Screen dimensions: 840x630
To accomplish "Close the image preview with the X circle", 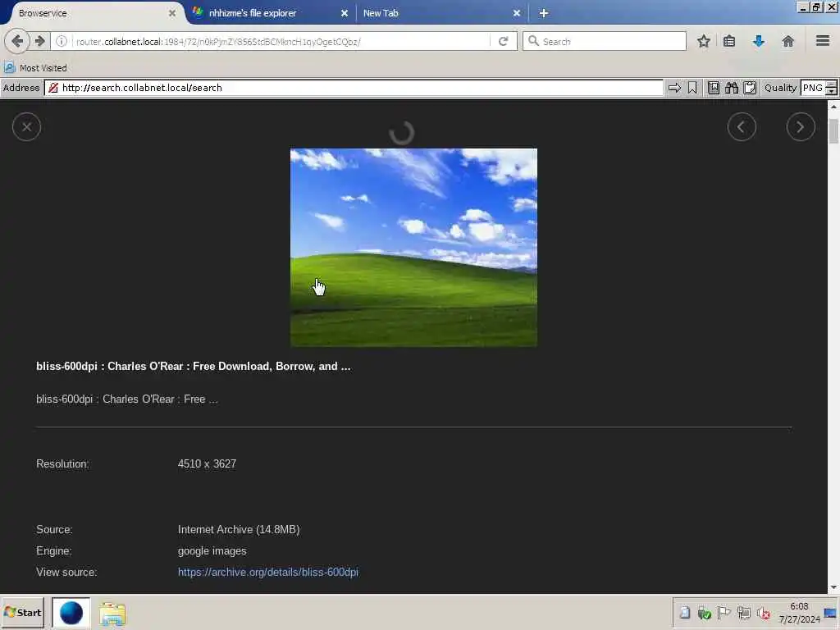I will point(27,127).
